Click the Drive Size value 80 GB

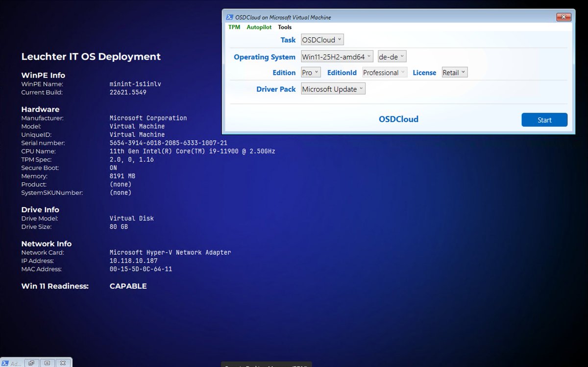pos(119,227)
